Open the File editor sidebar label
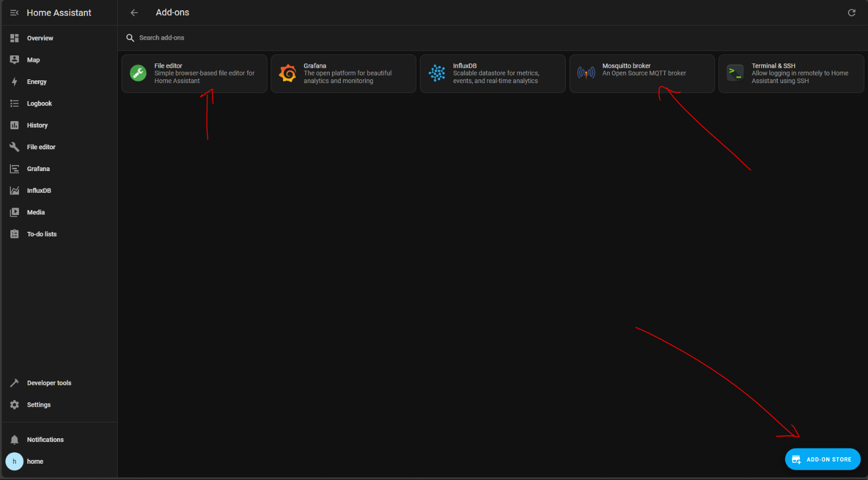 point(41,147)
